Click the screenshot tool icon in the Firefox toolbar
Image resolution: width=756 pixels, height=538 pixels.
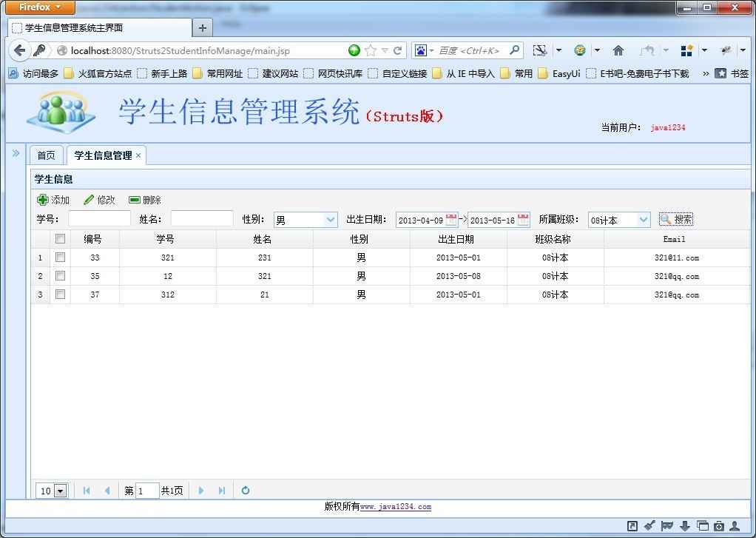(x=540, y=50)
